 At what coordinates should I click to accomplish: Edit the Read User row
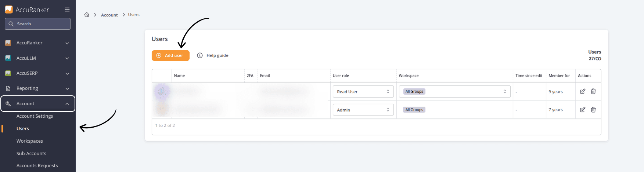[583, 91]
